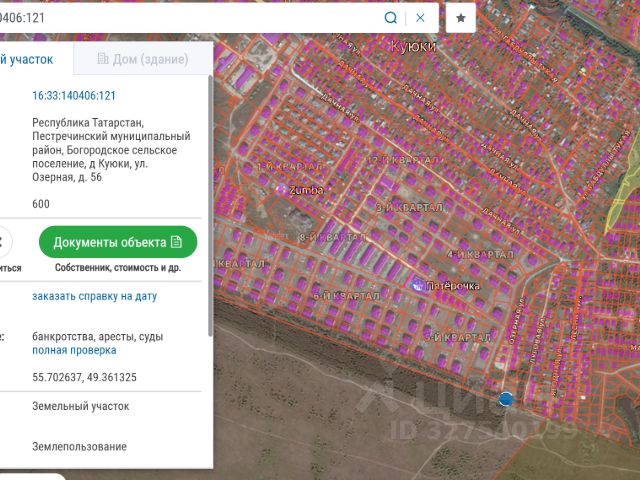Click the building icon in the Дом tab
Viewport: 640px width, 480px height.
(103, 59)
